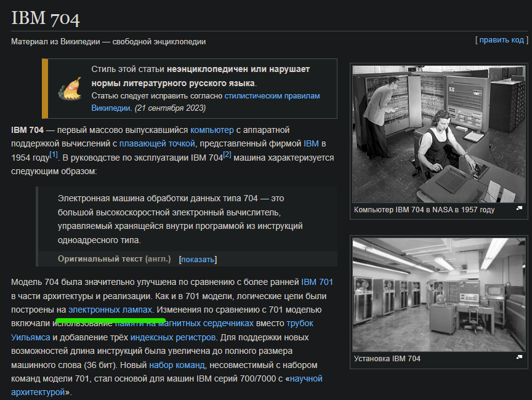Expand original English text via 'показать'
The width and height of the screenshot is (532, 400).
(198, 259)
